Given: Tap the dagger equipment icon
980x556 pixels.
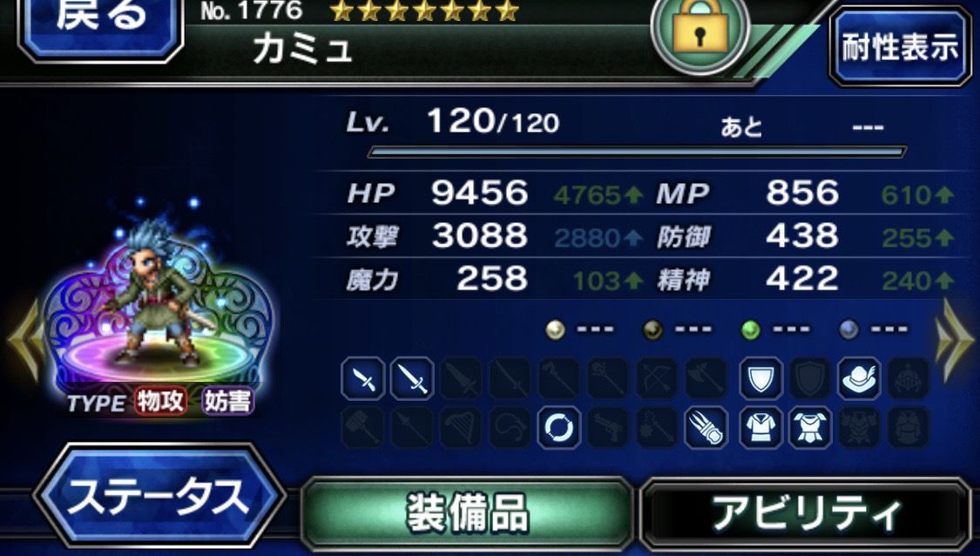Looking at the screenshot, I should tap(363, 378).
